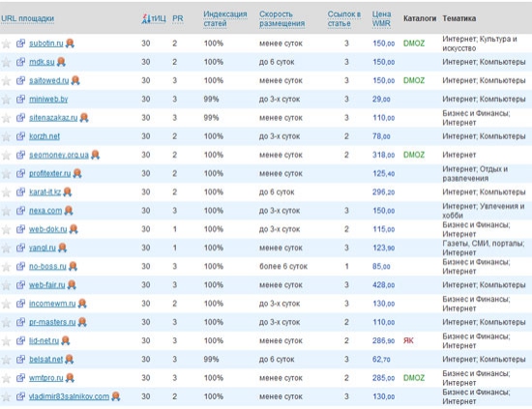
Task: Click the price 62,70 for belsat.net
Action: tap(381, 359)
